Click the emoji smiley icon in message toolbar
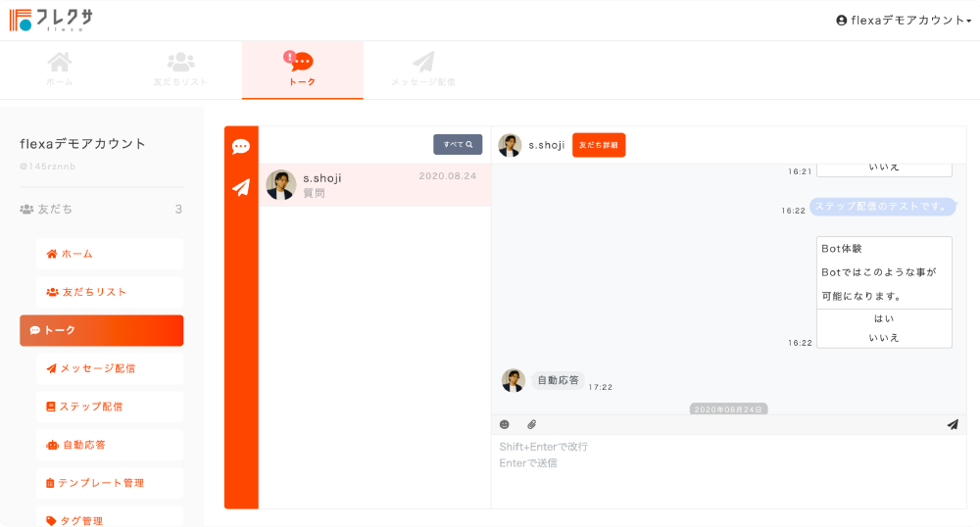The image size is (980, 527). 505,424
